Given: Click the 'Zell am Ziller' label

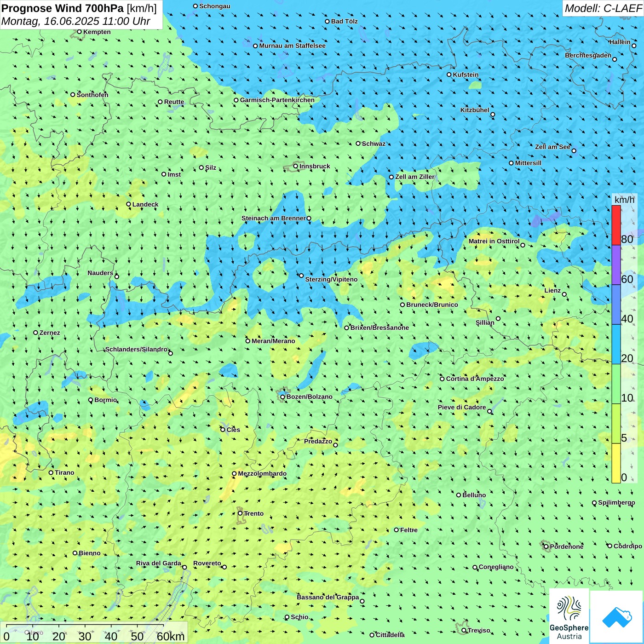Looking at the screenshot, I should (415, 177).
